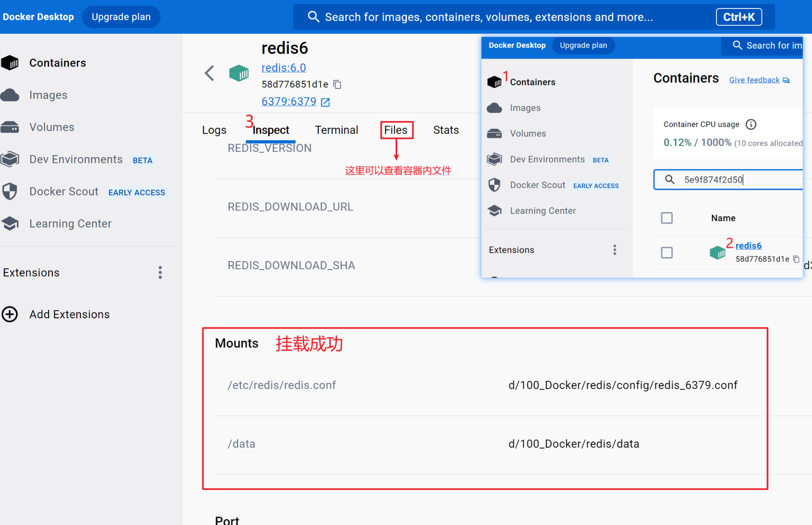Open Images in the main sidebar
The width and height of the screenshot is (812, 525).
coord(48,95)
